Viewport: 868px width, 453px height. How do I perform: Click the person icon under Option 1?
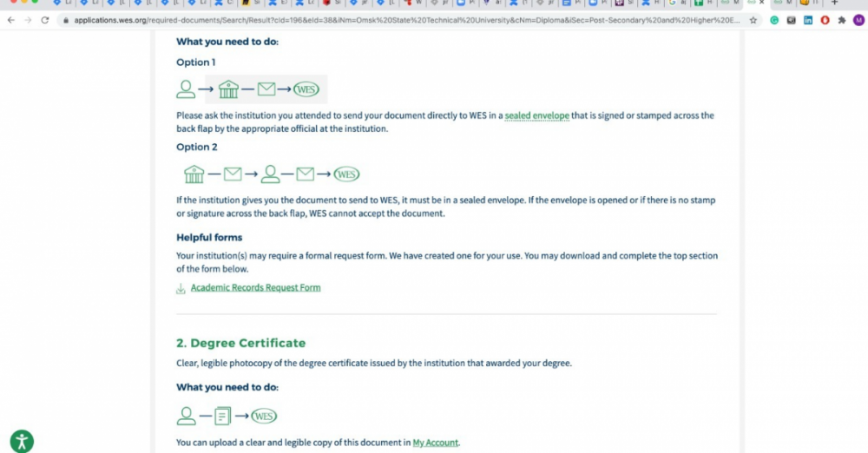[x=186, y=89]
